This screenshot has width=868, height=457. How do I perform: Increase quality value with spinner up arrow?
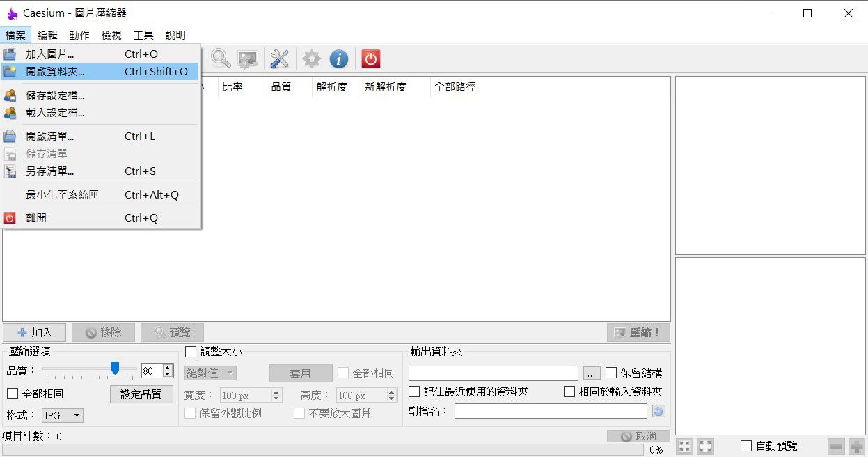pyautogui.click(x=168, y=367)
